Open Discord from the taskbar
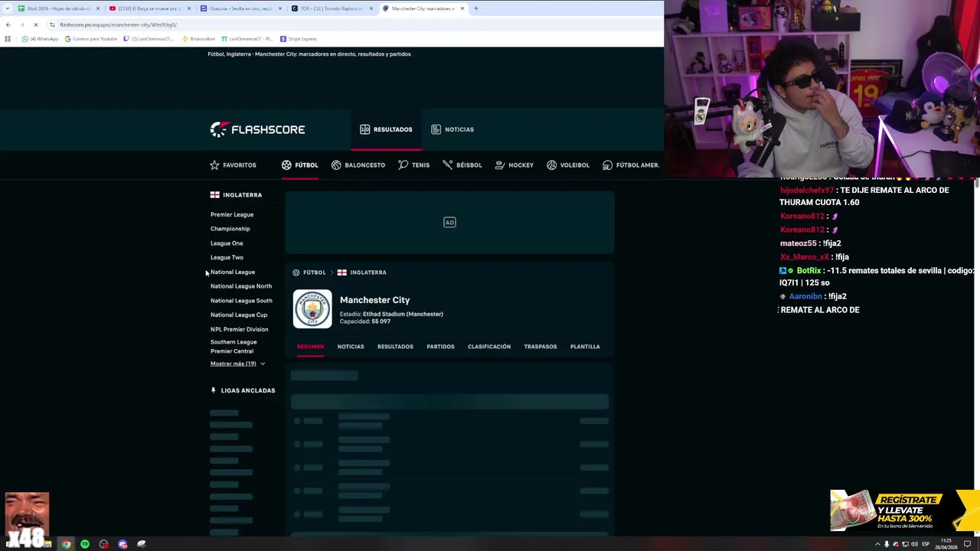Viewport: 980px width, 551px height. point(122,544)
